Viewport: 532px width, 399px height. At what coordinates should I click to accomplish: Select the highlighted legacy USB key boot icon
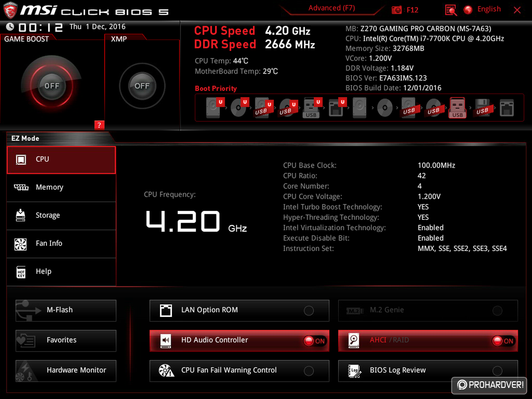point(458,108)
